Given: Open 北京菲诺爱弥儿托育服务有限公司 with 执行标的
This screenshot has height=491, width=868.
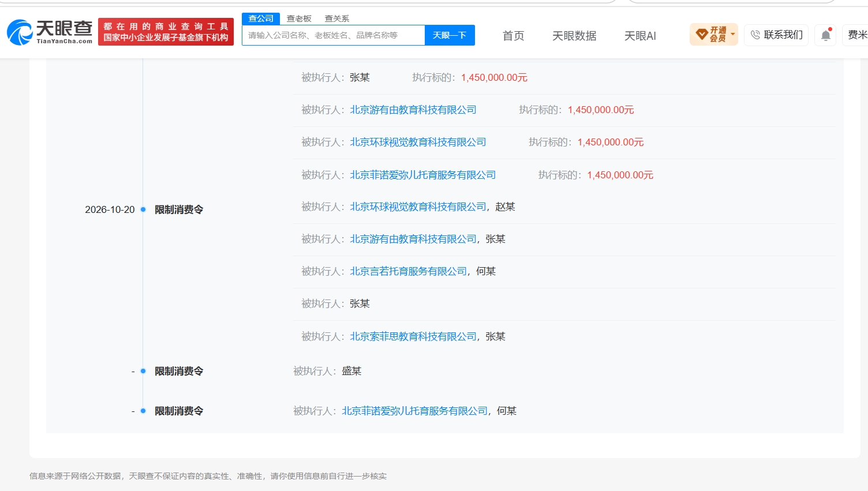Looking at the screenshot, I should pyautogui.click(x=423, y=175).
